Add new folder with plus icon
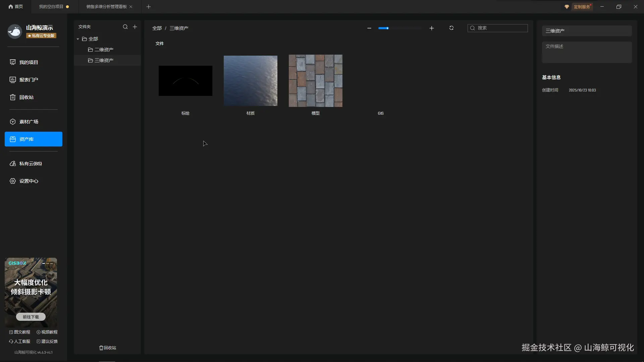Screen dimensions: 644x362 pos(135,27)
